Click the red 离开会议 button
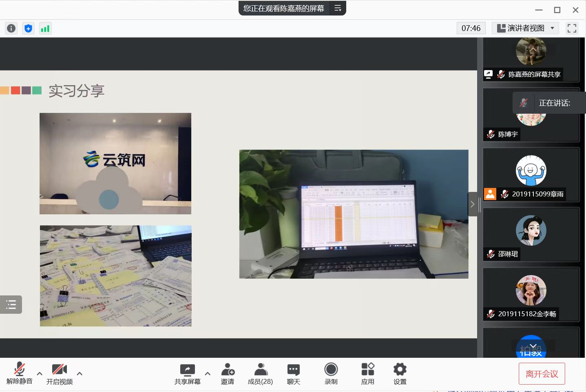Screen dimensions: 586x392 pyautogui.click(x=542, y=374)
